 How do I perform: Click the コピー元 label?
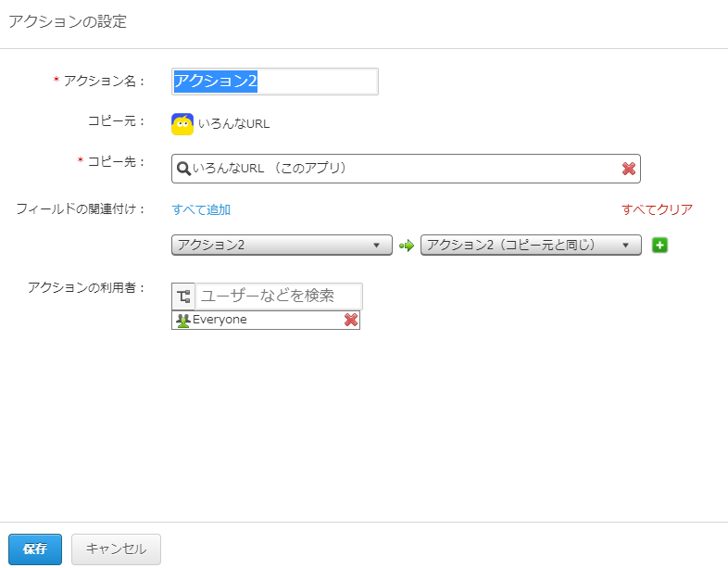[x=116, y=121]
